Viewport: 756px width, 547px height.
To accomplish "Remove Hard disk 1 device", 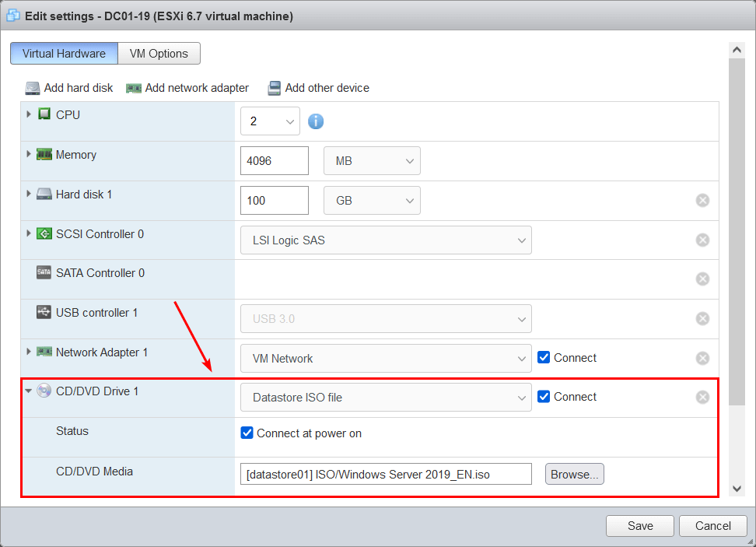I will [x=702, y=200].
